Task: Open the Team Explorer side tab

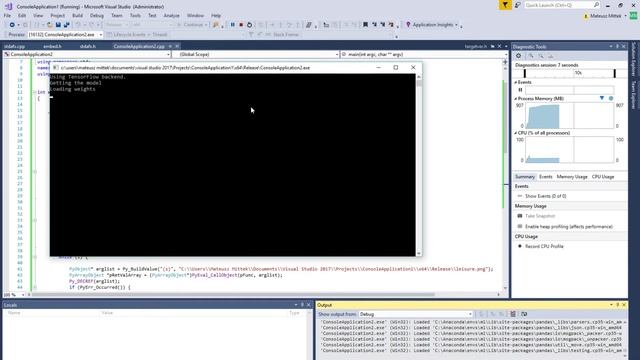Action: (633, 95)
